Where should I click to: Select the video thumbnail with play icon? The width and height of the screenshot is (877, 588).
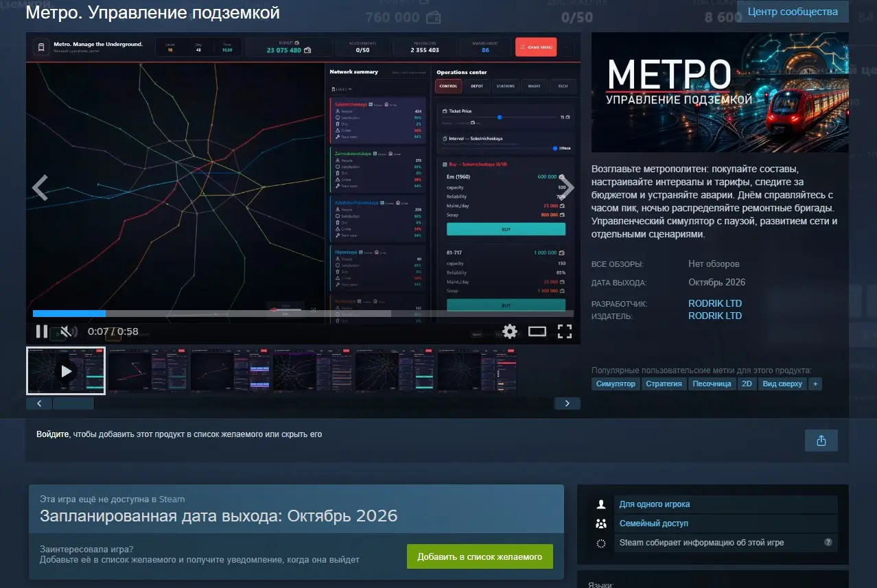(x=66, y=371)
